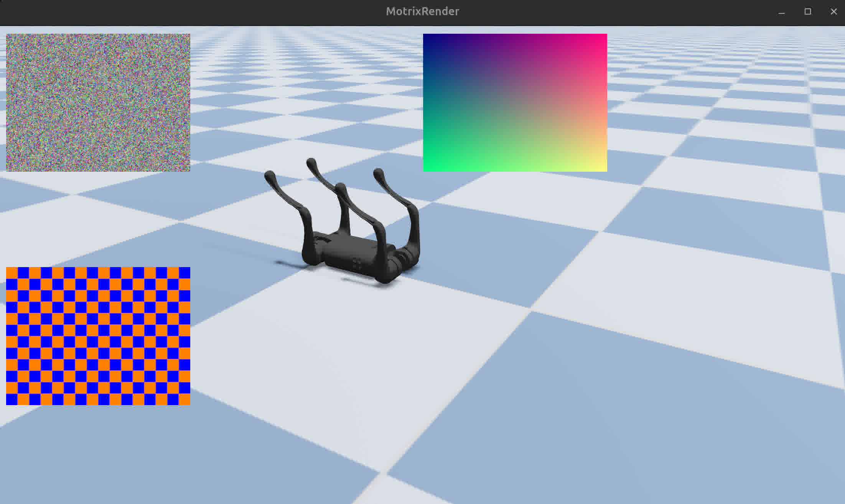Click the random noise texture overlay
Image resolution: width=845 pixels, height=504 pixels.
coord(98,102)
